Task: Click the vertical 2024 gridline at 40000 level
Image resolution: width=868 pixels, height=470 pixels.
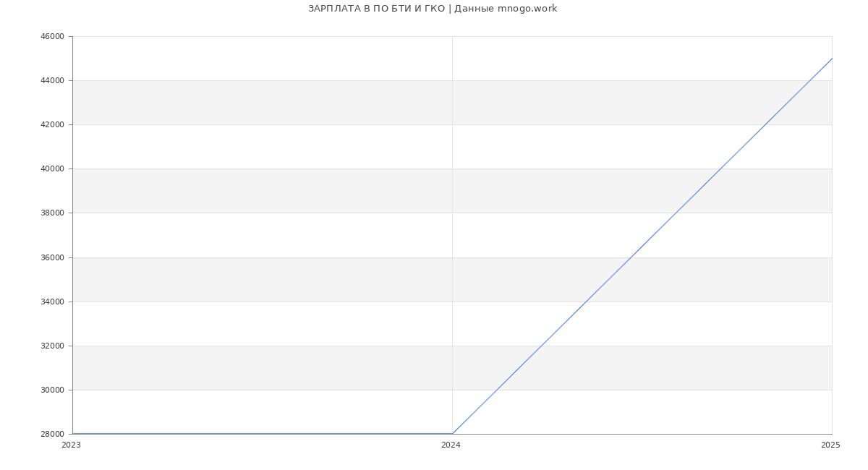Action: 452,168
